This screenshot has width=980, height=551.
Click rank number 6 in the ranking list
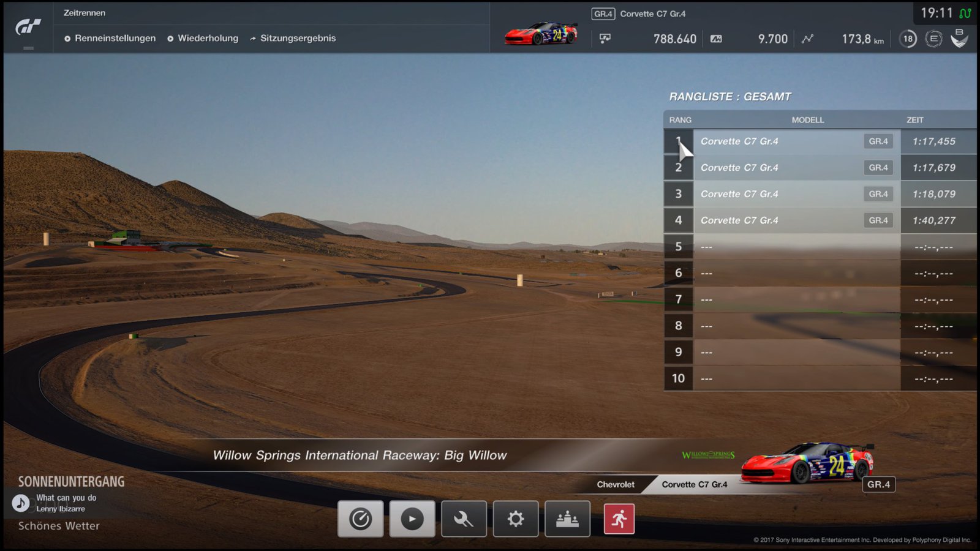tap(679, 273)
